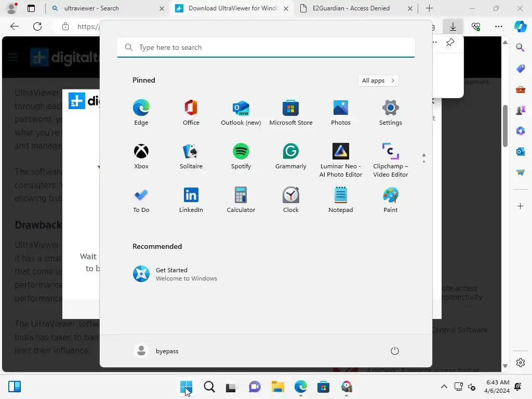Viewport: 532px width, 399px height.
Task: Open network and volume quick settings
Action: [x=465, y=387]
